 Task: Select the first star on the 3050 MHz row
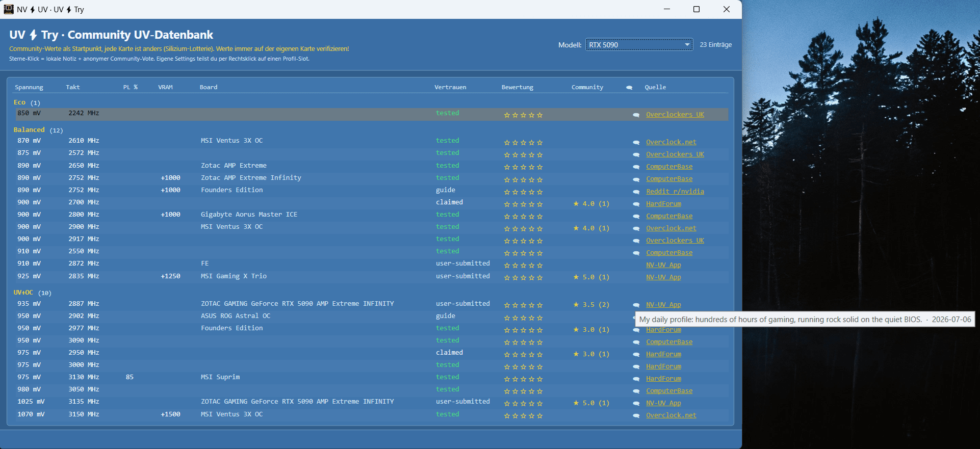tap(507, 391)
